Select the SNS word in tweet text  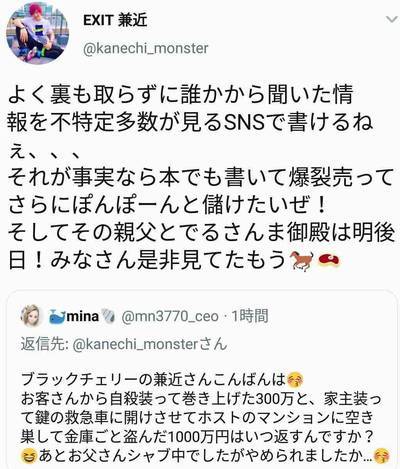[x=244, y=123]
